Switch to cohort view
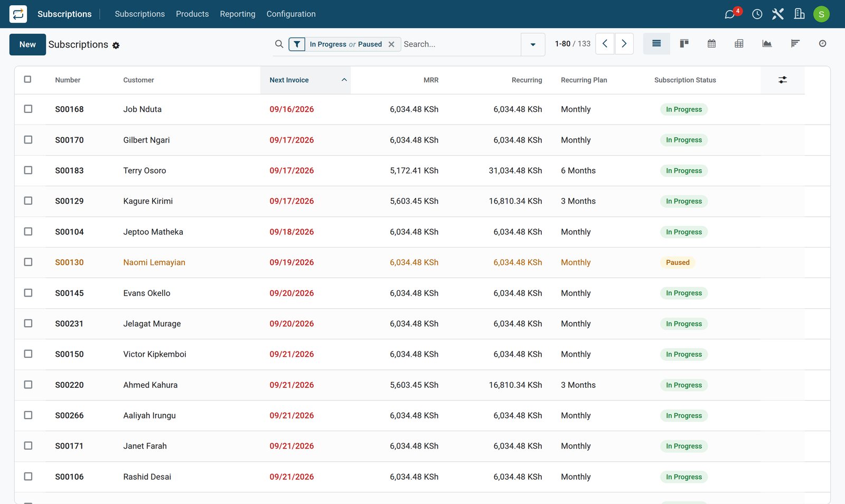 click(795, 44)
